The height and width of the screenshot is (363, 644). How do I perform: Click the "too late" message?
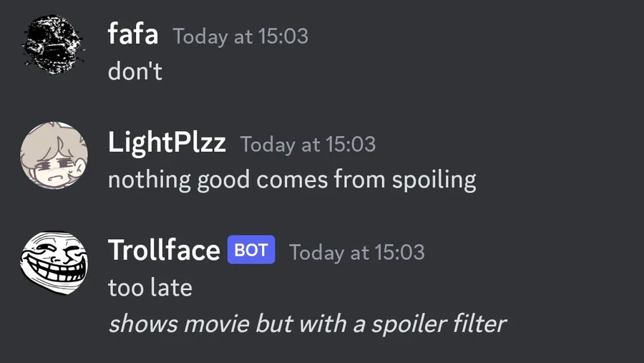150,288
